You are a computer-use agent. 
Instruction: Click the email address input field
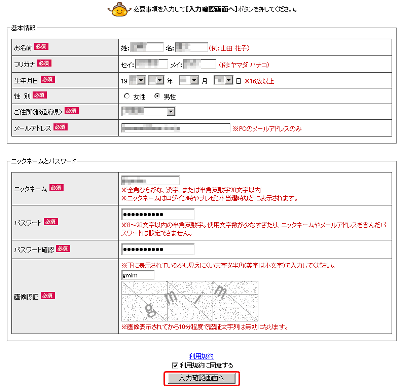(x=176, y=128)
